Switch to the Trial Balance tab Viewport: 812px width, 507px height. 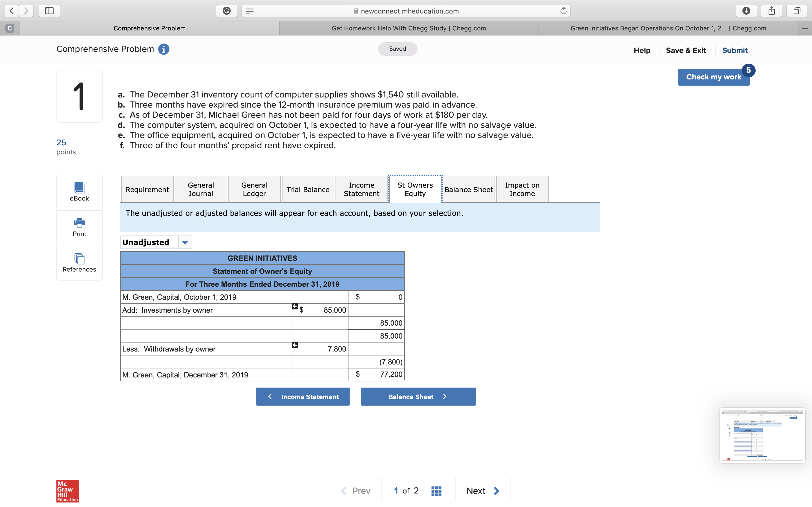(x=308, y=189)
